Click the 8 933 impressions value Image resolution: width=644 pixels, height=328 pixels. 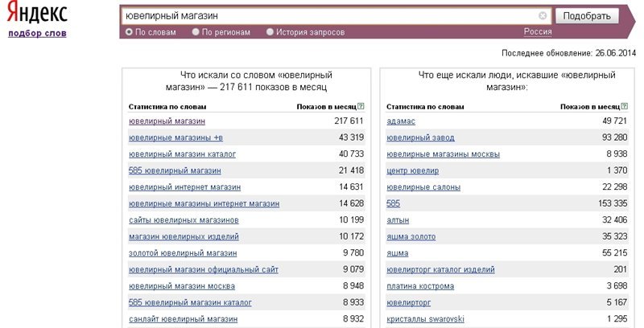(353, 302)
